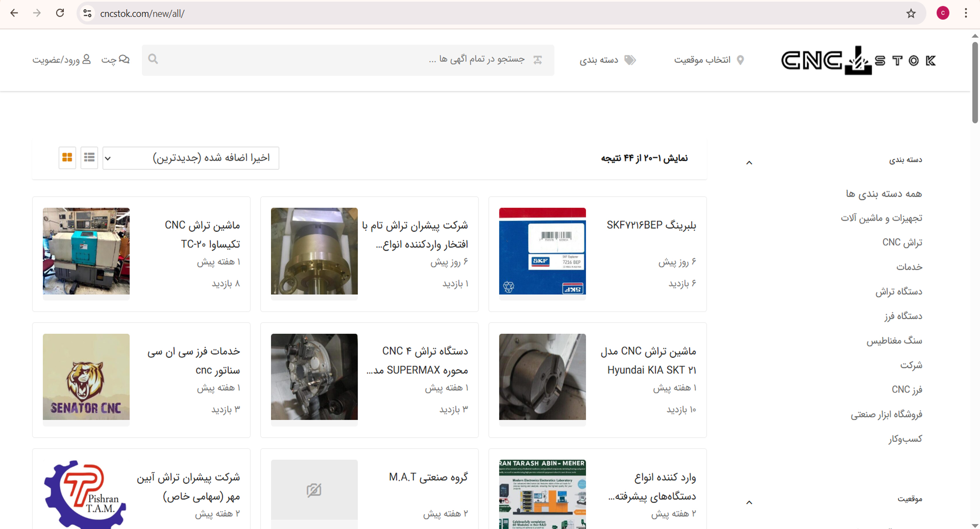The image size is (980, 529).
Task: Open the Chrome profile avatar
Action: click(x=943, y=13)
